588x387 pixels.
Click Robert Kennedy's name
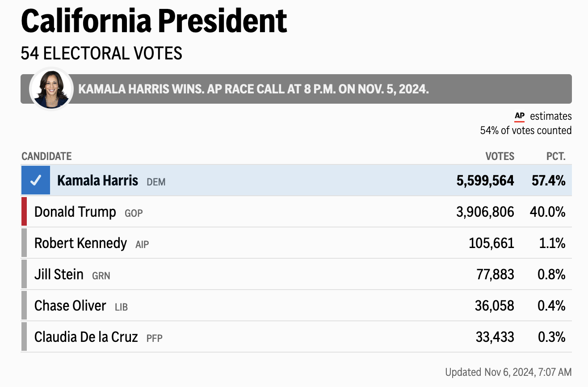click(x=80, y=243)
